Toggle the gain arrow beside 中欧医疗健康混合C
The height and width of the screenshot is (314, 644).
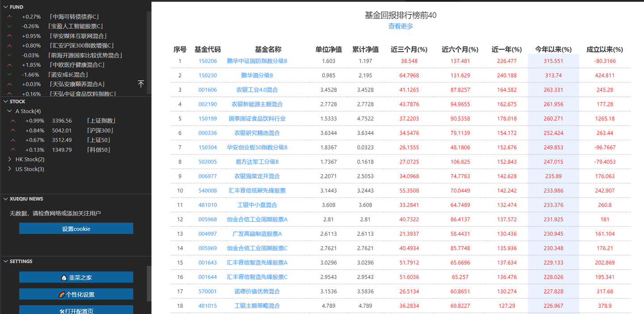pyautogui.click(x=9, y=65)
